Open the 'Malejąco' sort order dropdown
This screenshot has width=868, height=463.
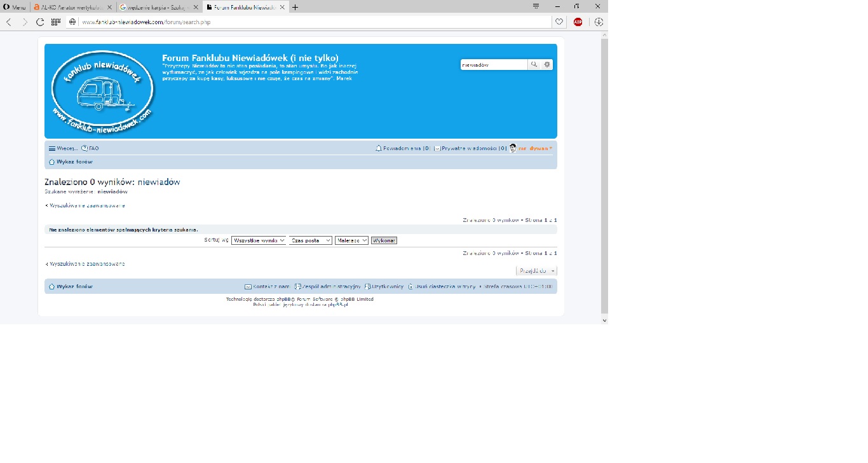click(x=351, y=240)
